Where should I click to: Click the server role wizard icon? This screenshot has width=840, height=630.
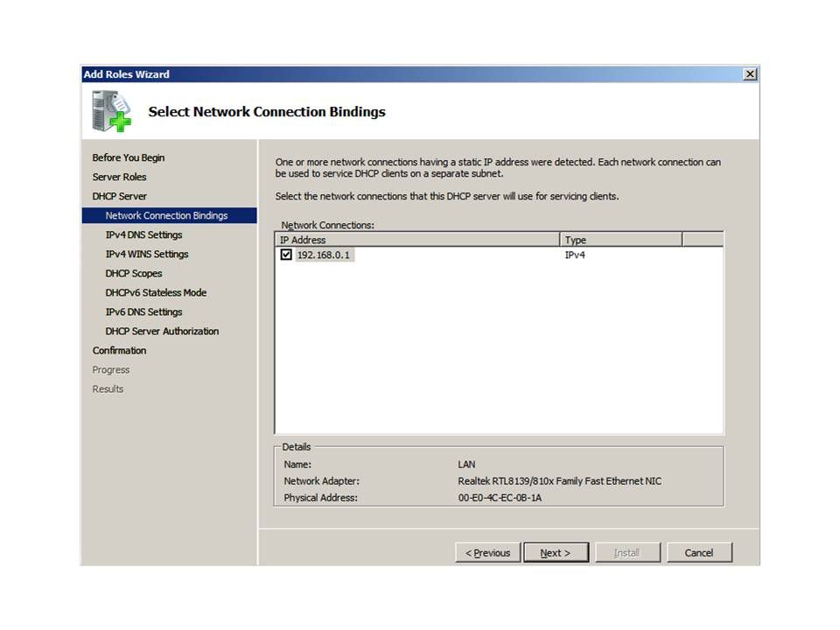coord(112,111)
